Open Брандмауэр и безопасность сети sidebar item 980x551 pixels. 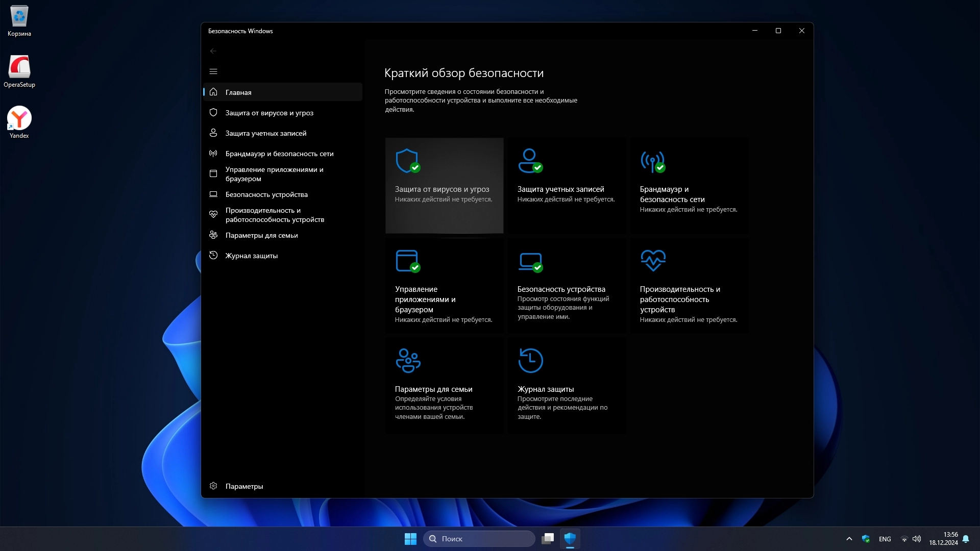pyautogui.click(x=279, y=154)
